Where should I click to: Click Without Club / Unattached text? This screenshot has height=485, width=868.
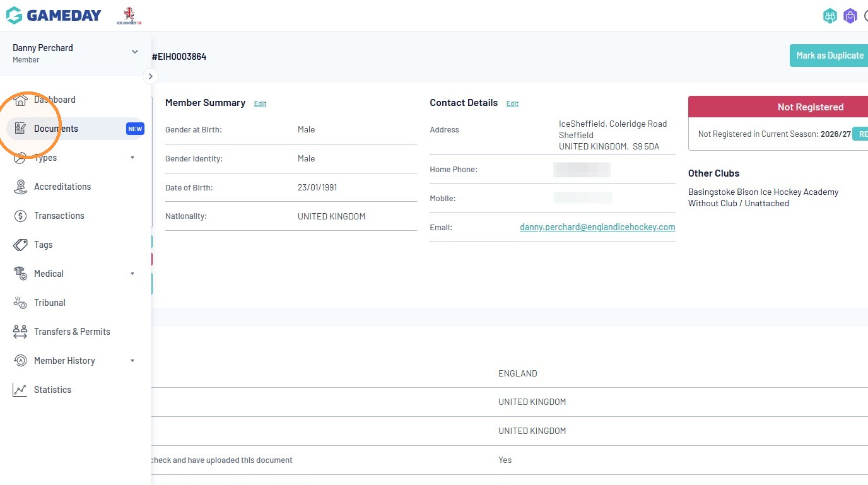click(x=739, y=203)
